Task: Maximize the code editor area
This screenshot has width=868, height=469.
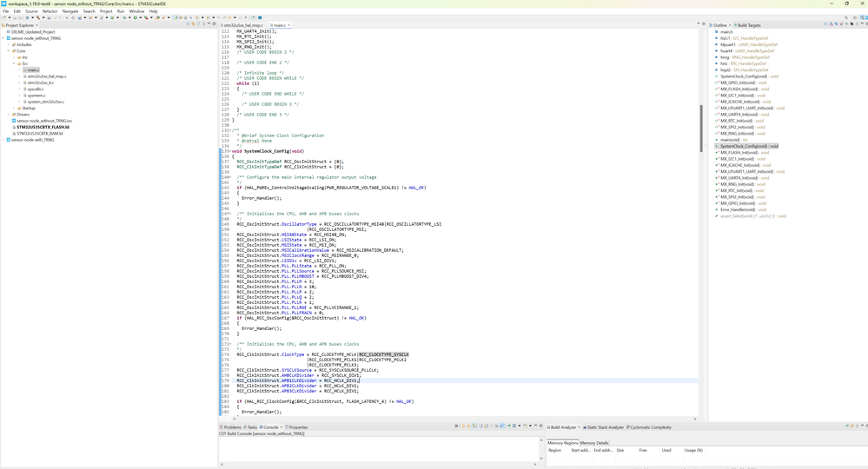Action: click(704, 24)
